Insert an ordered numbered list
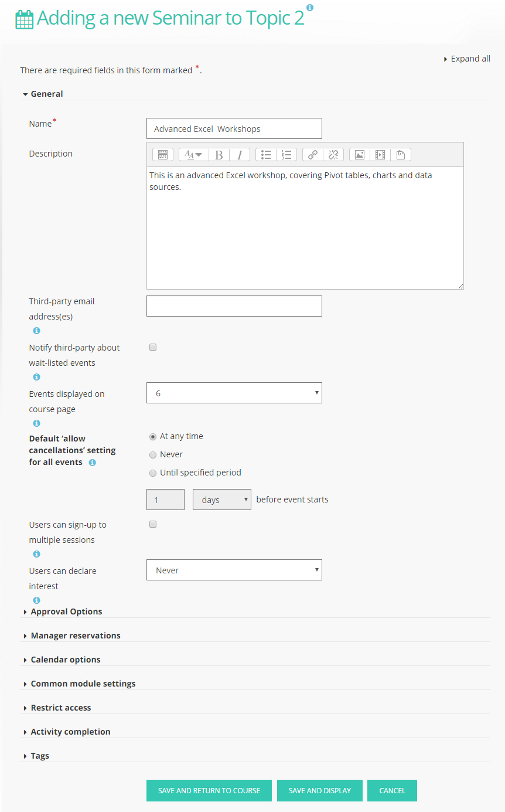505x812 pixels. click(286, 155)
